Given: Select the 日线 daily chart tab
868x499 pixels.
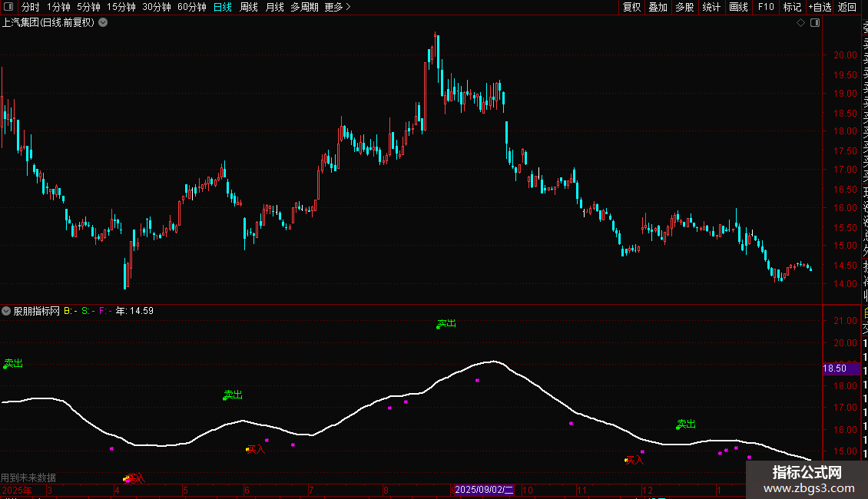Looking at the screenshot, I should 223,7.
